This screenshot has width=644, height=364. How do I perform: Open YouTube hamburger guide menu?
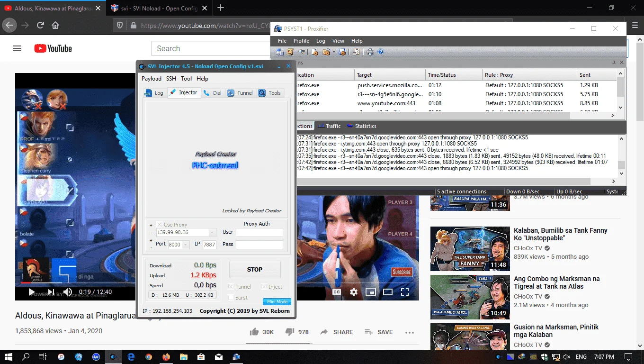(x=17, y=48)
